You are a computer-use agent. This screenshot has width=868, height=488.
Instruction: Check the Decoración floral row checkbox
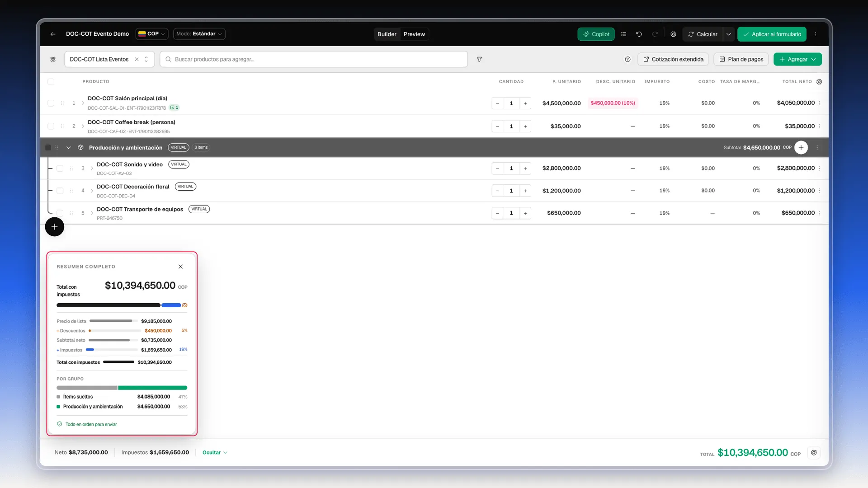(60, 191)
